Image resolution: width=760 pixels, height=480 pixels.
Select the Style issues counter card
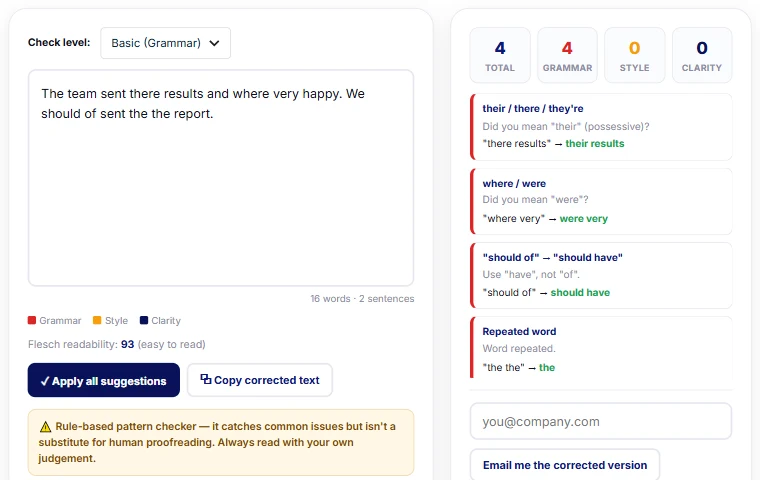pyautogui.click(x=634, y=55)
